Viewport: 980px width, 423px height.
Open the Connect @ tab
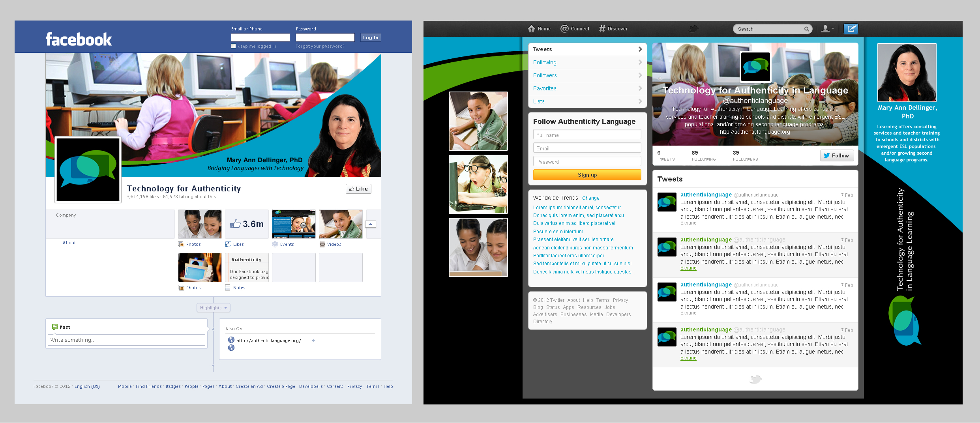click(x=575, y=29)
